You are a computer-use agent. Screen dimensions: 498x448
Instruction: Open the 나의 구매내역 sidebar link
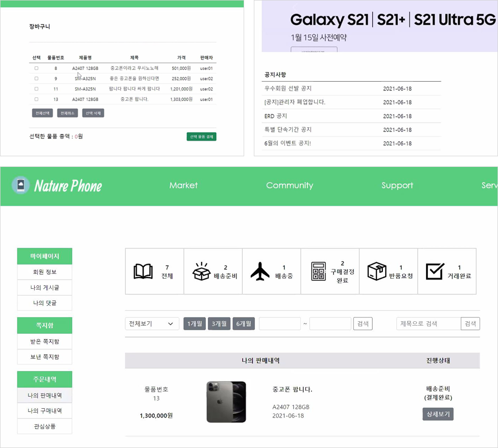tap(44, 411)
